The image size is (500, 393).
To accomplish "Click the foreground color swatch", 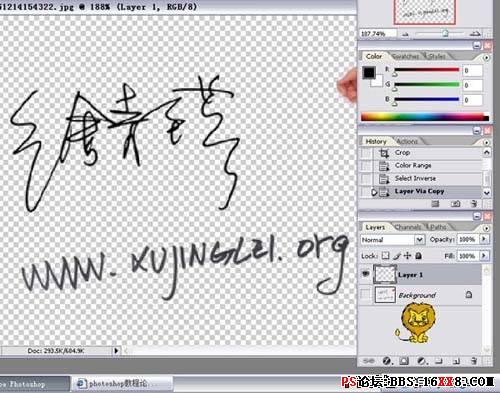I will [369, 73].
